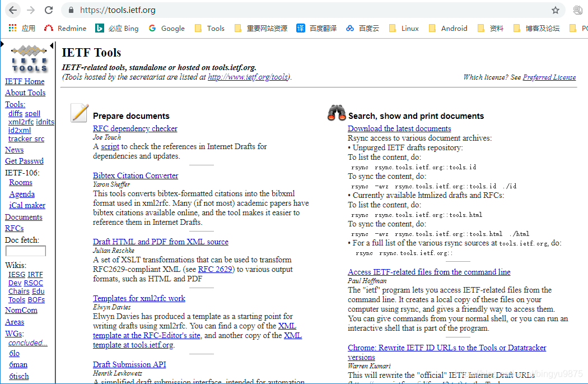Image resolution: width=588 pixels, height=384 pixels.
Task: Open the Get Passwd link
Action: (x=25, y=161)
